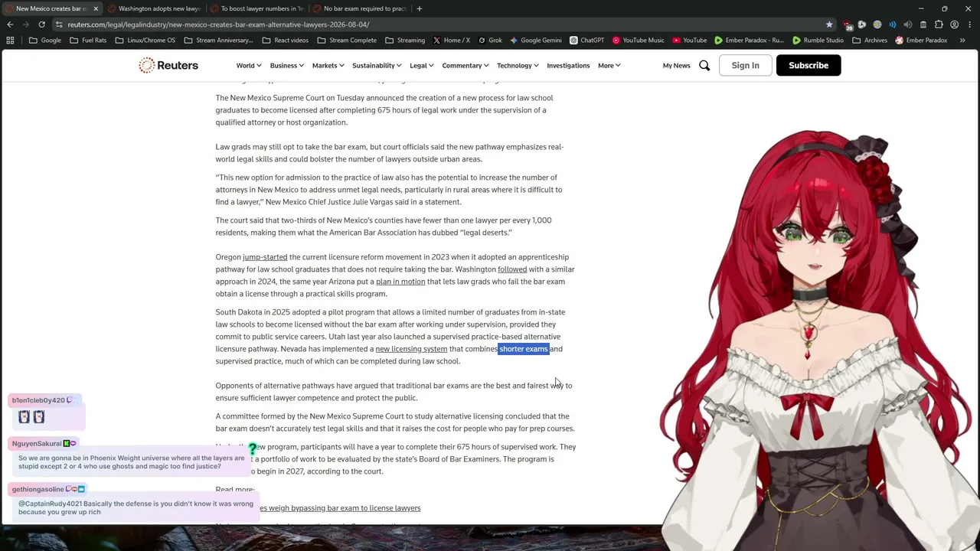Open the Stream Complete bookmarks folder
The width and height of the screenshot is (980, 551).
pos(347,41)
